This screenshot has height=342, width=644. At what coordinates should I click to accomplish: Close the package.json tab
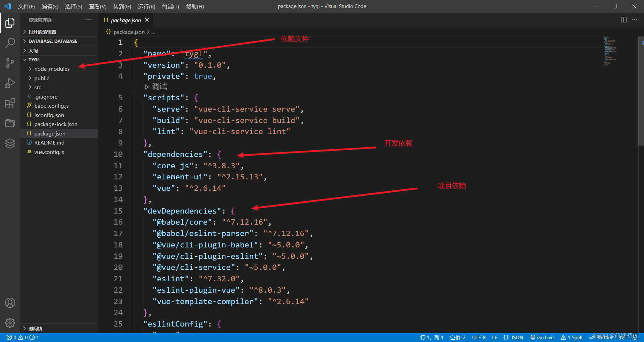pos(147,20)
